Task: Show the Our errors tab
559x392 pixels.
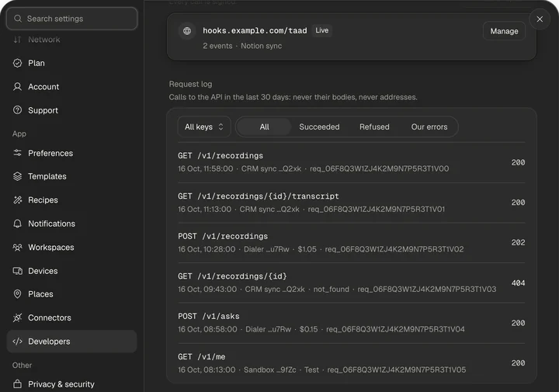Action: 429,127
